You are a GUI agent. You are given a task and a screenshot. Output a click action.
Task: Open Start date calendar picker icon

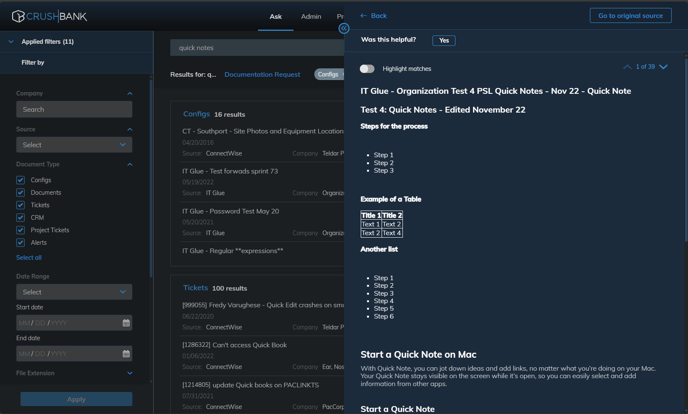click(126, 323)
